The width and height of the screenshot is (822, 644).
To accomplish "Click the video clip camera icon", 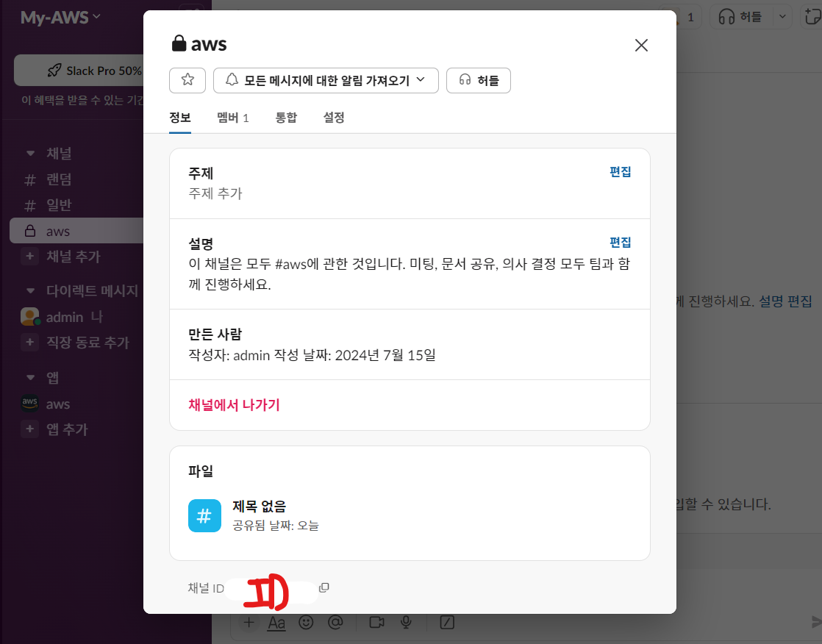I will [376, 623].
